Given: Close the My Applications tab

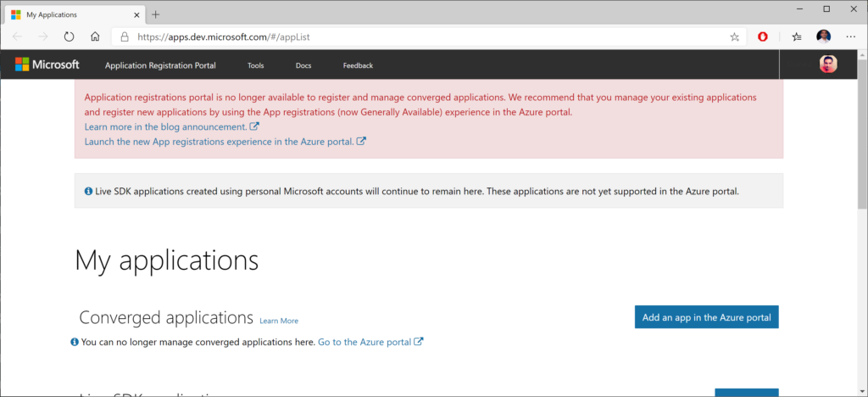Looking at the screenshot, I should pyautogui.click(x=135, y=14).
